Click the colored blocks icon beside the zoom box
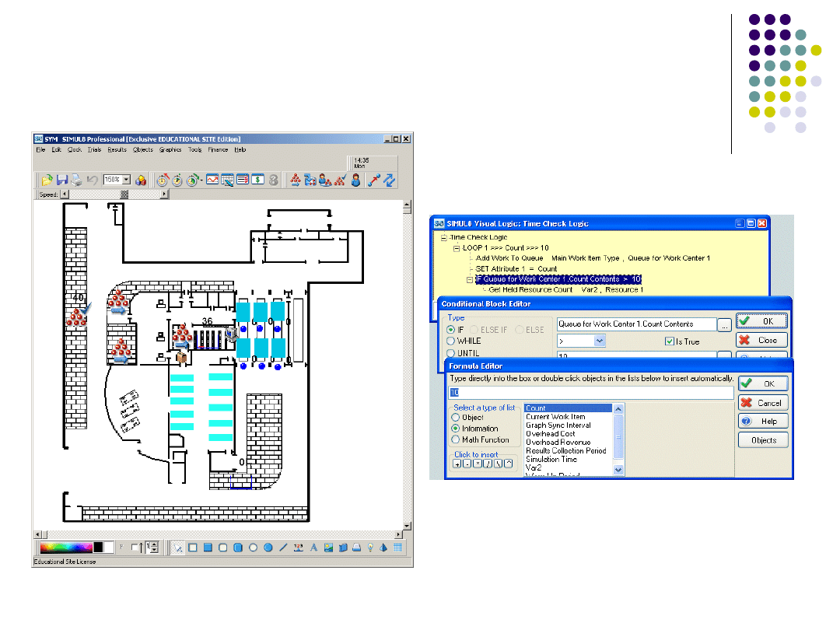Viewport: 840px width, 630px height. coord(141,180)
